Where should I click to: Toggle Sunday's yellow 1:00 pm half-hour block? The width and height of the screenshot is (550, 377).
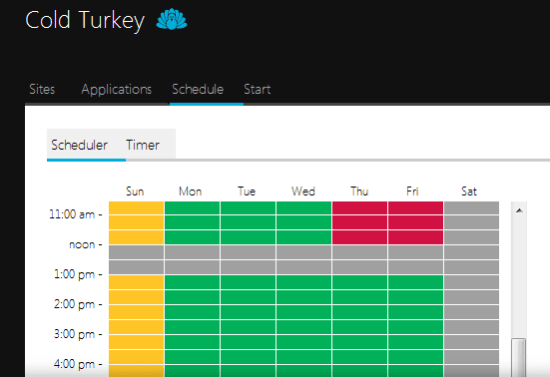point(136,282)
